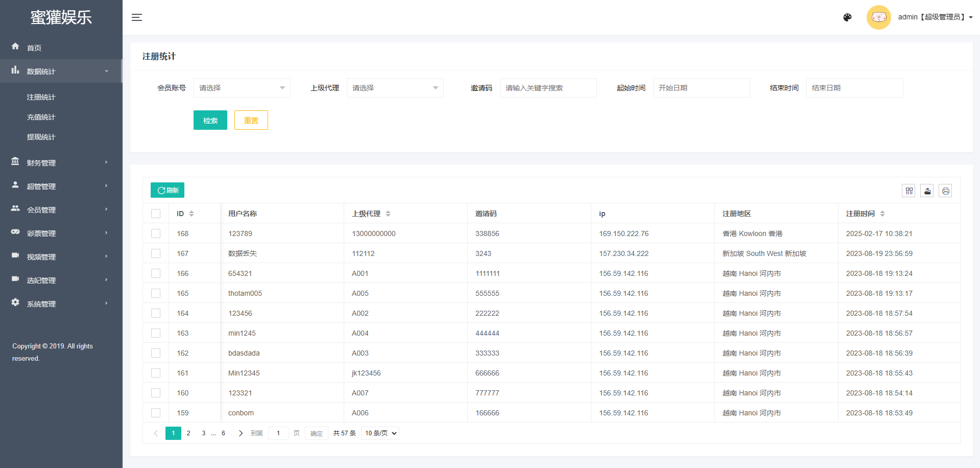The image size is (980, 468).
Task: Expand the 上级代理 select box
Action: pyautogui.click(x=395, y=88)
